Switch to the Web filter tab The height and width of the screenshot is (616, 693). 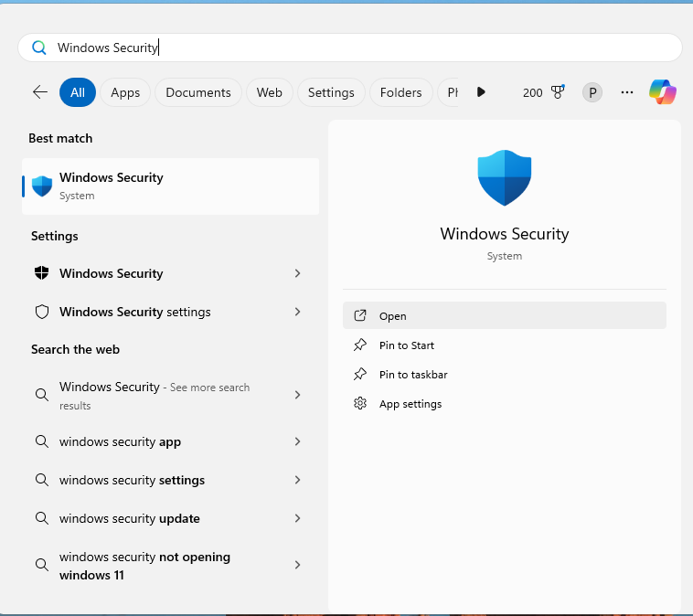coord(269,92)
